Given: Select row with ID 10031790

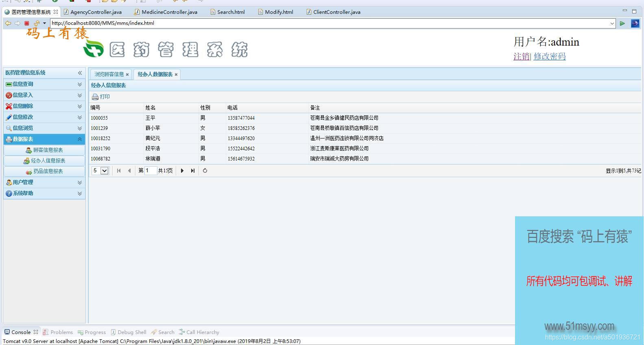Looking at the screenshot, I should [365, 149].
